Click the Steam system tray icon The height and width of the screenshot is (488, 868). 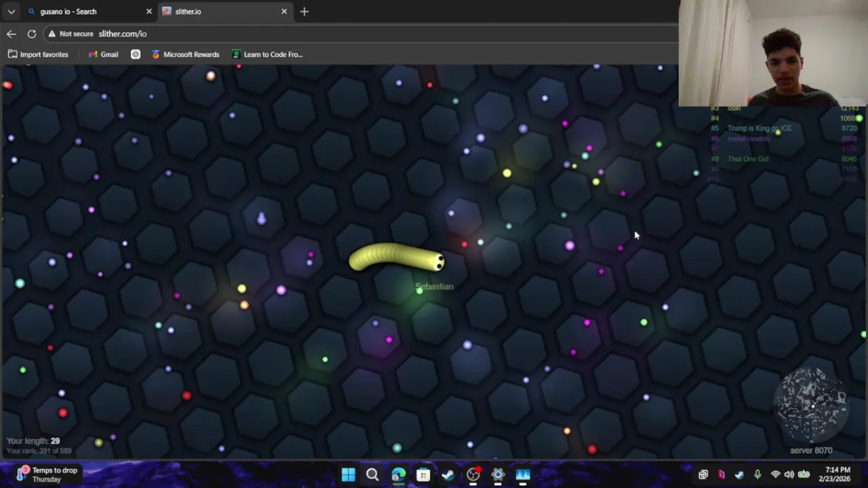pos(739,475)
